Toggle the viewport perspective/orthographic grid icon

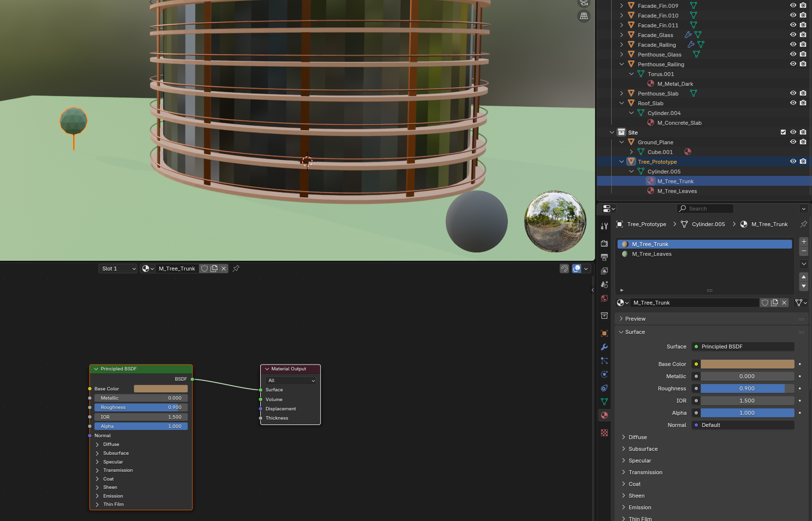[x=583, y=16]
